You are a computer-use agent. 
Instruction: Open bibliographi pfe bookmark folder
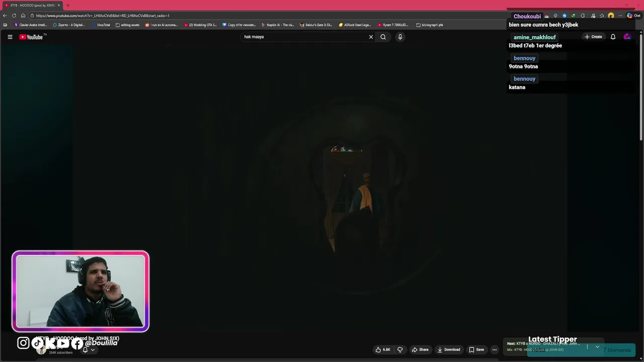click(x=430, y=25)
